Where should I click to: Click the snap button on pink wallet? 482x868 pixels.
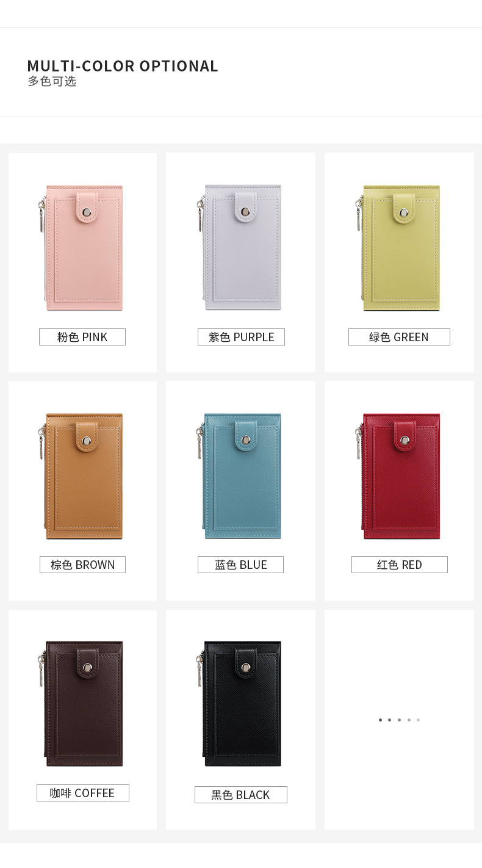pos(86,211)
